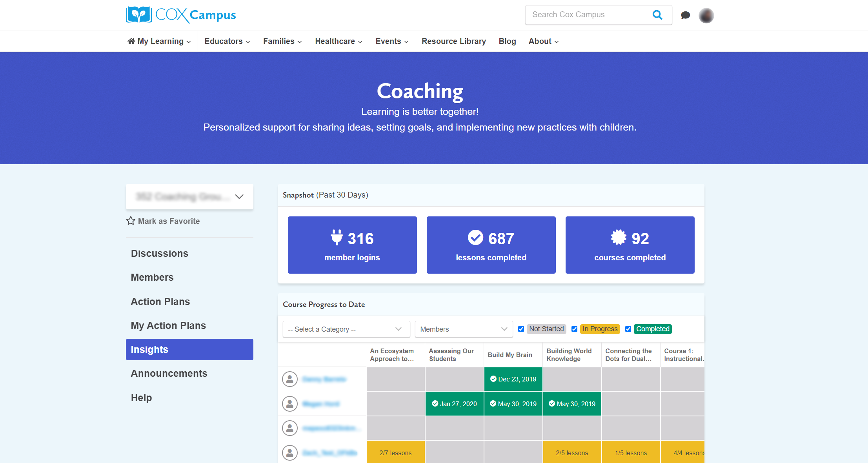Open the My Learning menu
Image resolution: width=868 pixels, height=463 pixels.
pyautogui.click(x=160, y=41)
